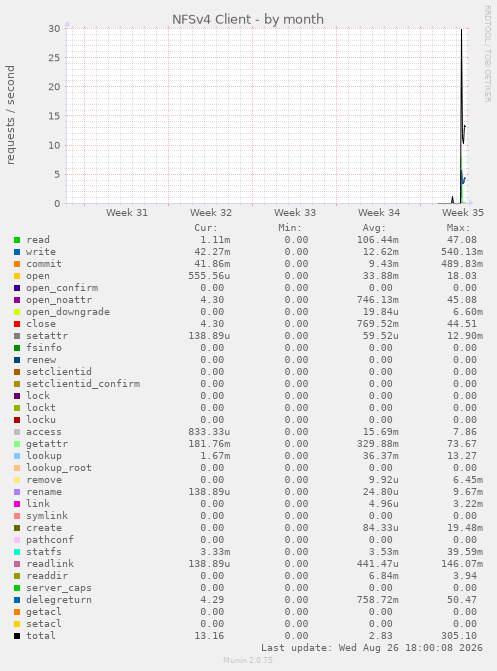Click the Week 35 axis label
The width and height of the screenshot is (497, 671).
click(463, 213)
